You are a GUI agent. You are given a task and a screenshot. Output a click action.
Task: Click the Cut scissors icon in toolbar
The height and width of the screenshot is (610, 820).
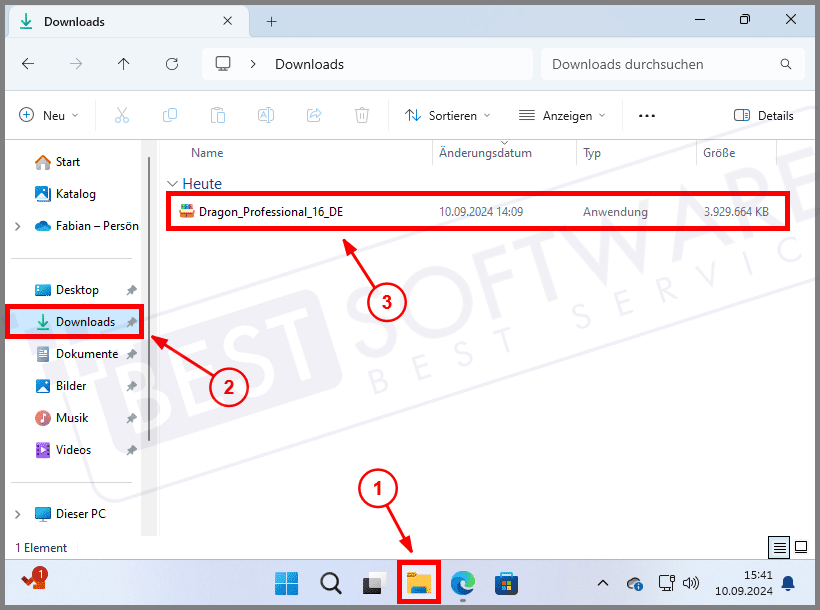pyautogui.click(x=122, y=115)
